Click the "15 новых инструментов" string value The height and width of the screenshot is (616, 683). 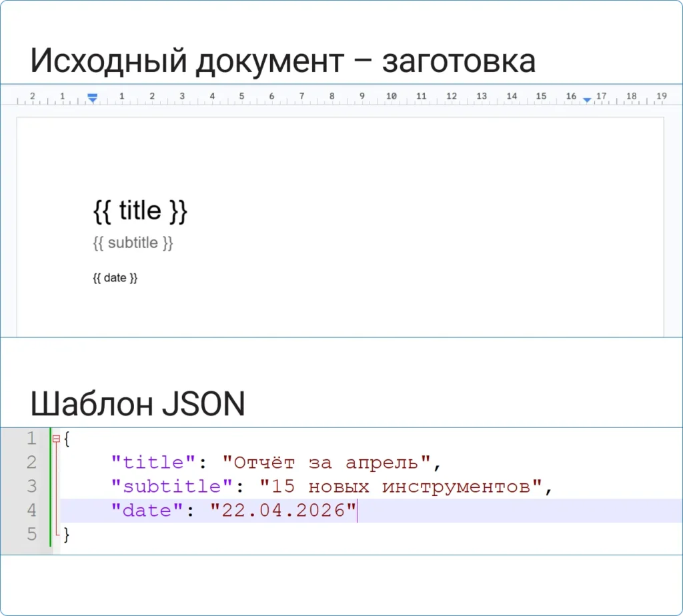pos(401,486)
